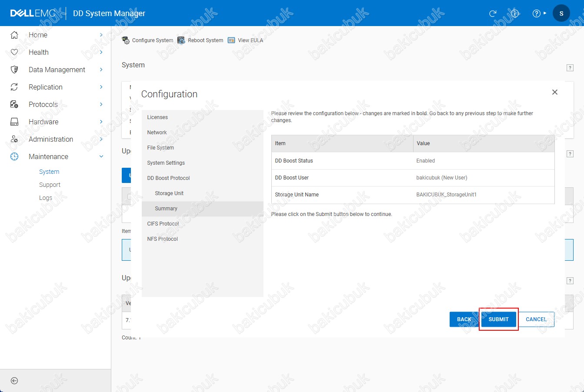Open the help question-mark icon in header
The height and width of the screenshot is (392, 584).
point(537,13)
